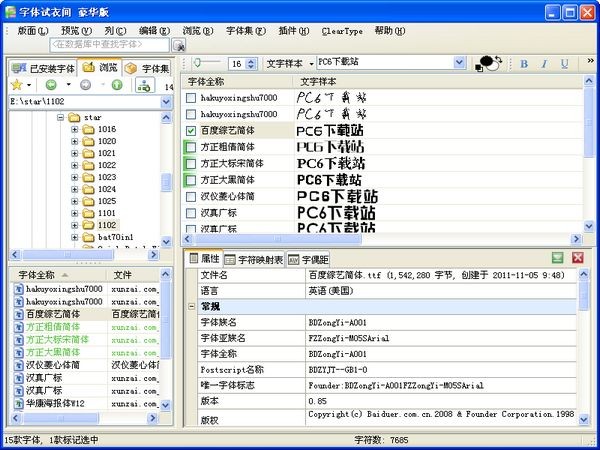Check the 方正粗倩简体 font checkbox
The height and width of the screenshot is (450, 600).
(192, 147)
